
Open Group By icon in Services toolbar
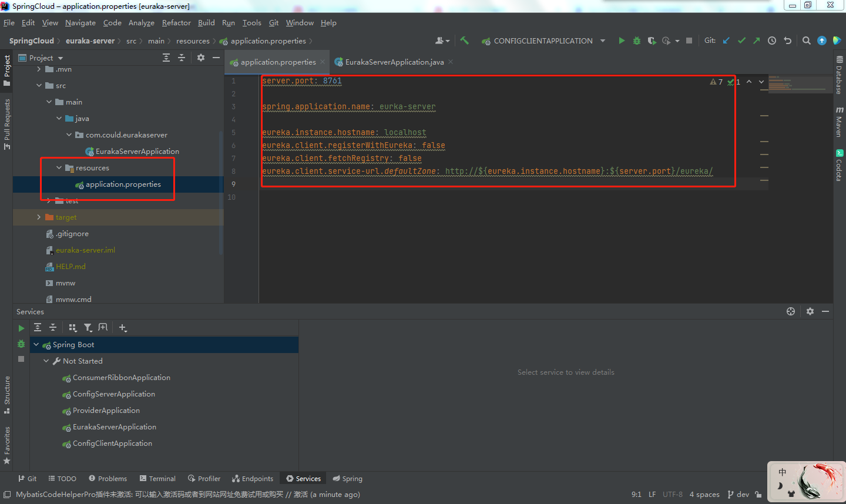(x=73, y=328)
